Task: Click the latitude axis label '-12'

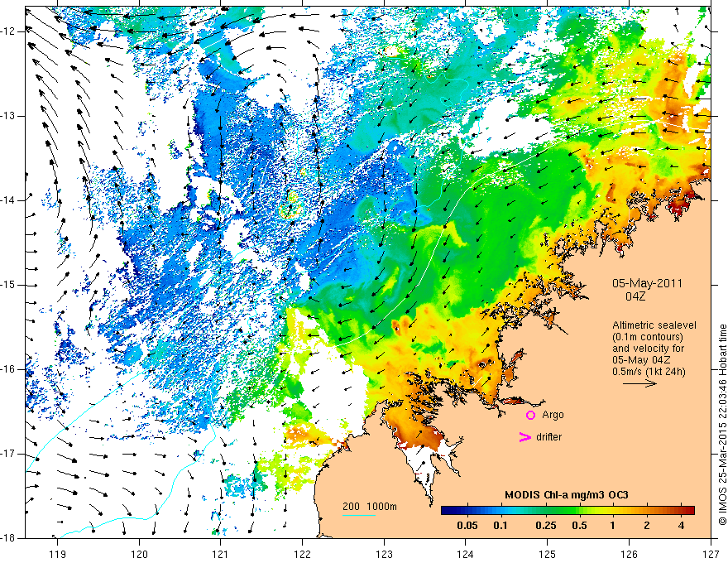Action: pyautogui.click(x=9, y=31)
